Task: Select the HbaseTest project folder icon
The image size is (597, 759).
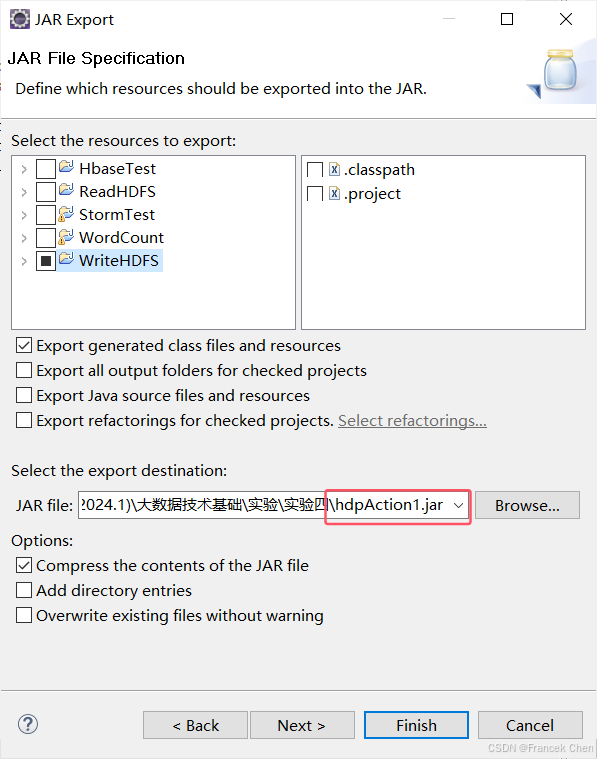Action: click(x=66, y=167)
